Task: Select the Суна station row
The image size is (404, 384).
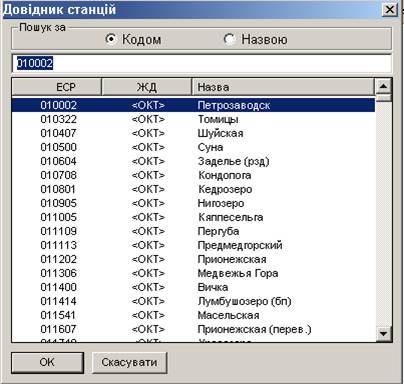Action: click(x=193, y=147)
